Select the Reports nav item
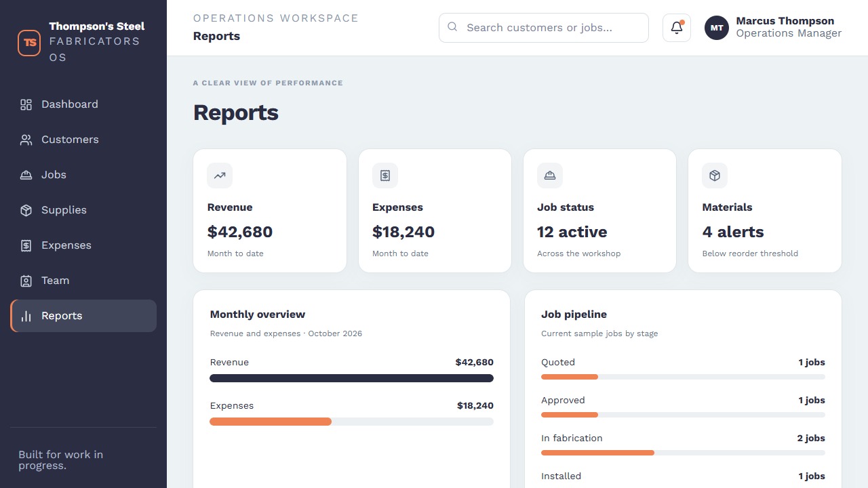868x488 pixels. [83, 316]
